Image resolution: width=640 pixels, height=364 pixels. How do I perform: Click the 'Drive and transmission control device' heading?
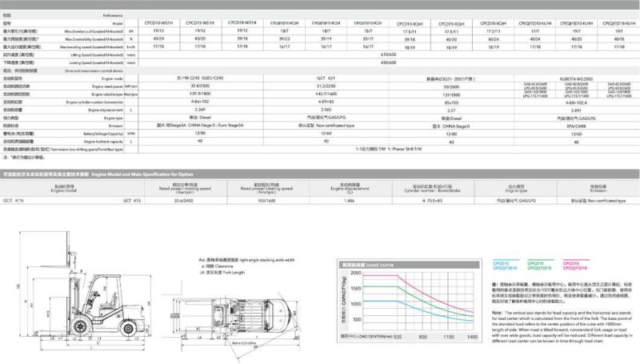94,71
